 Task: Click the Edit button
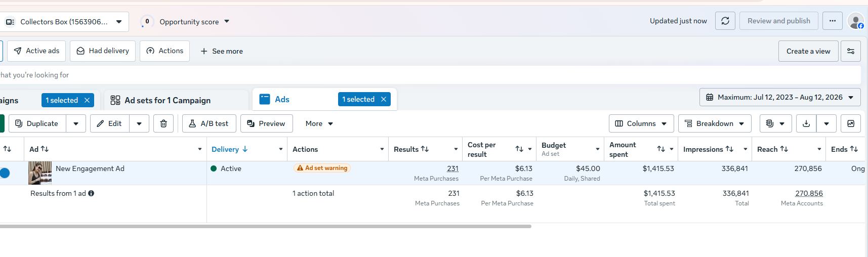tap(110, 123)
